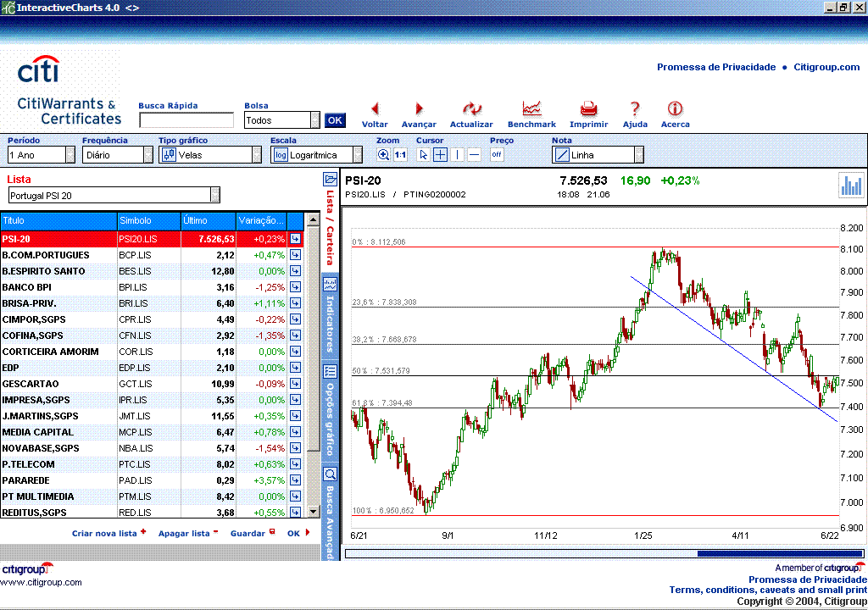Select the crosshair cursor mode

pyautogui.click(x=440, y=155)
